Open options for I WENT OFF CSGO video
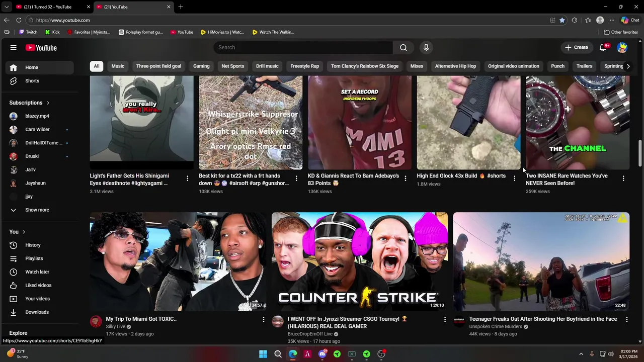This screenshot has height=362, width=644. [445, 319]
